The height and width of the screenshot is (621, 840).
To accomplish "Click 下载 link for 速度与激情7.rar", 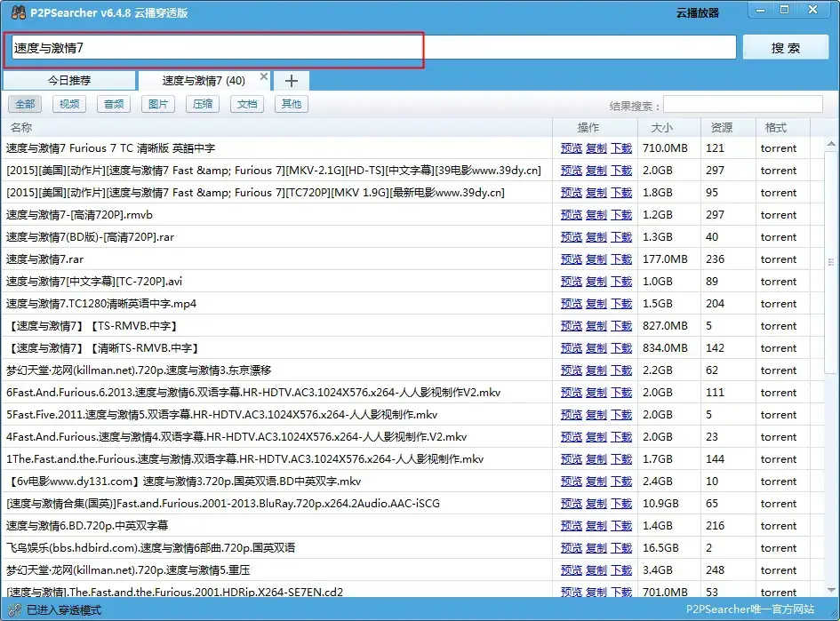I will click(x=621, y=259).
